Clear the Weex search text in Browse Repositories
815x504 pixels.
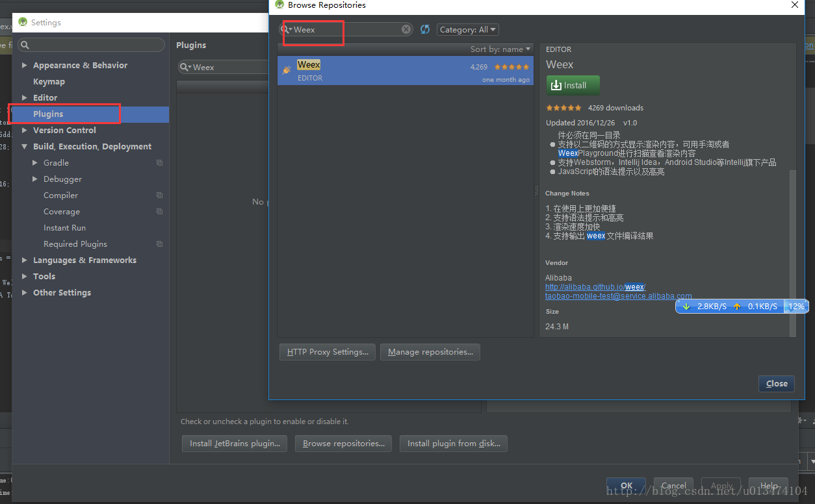pos(406,29)
